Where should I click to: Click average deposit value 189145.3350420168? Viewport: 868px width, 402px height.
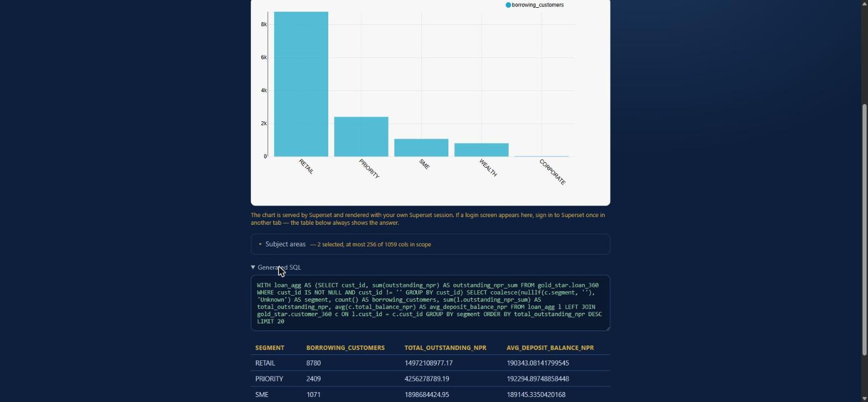click(x=536, y=395)
